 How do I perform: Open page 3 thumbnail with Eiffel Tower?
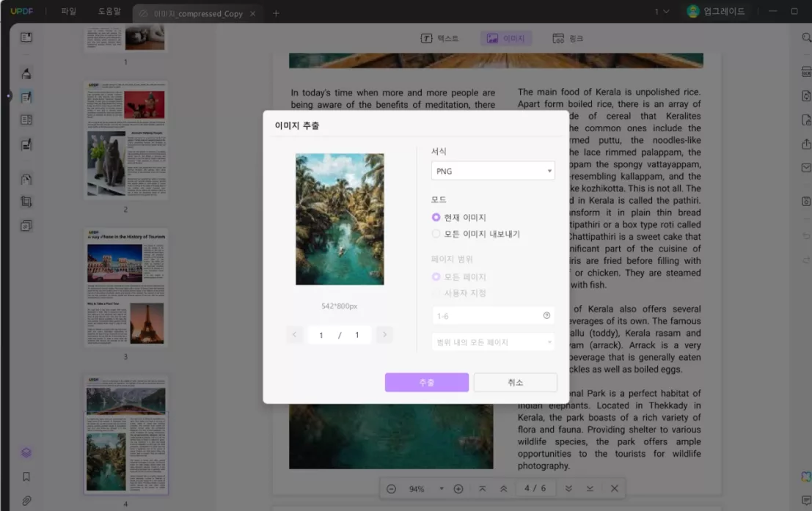coord(126,287)
